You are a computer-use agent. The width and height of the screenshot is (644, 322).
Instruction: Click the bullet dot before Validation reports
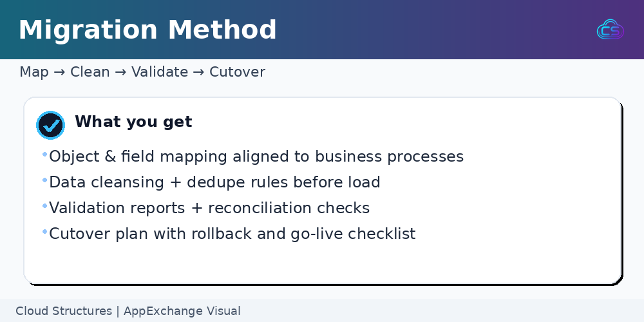[44, 206]
